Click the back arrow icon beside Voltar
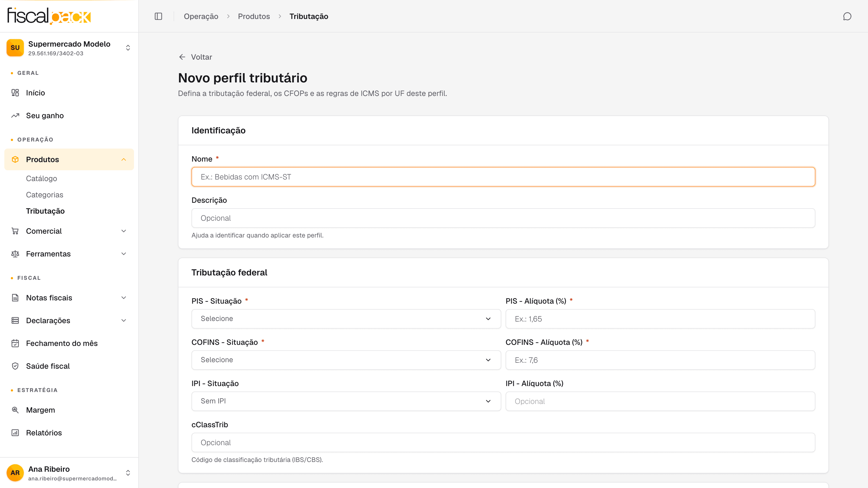This screenshot has height=488, width=868. (182, 57)
